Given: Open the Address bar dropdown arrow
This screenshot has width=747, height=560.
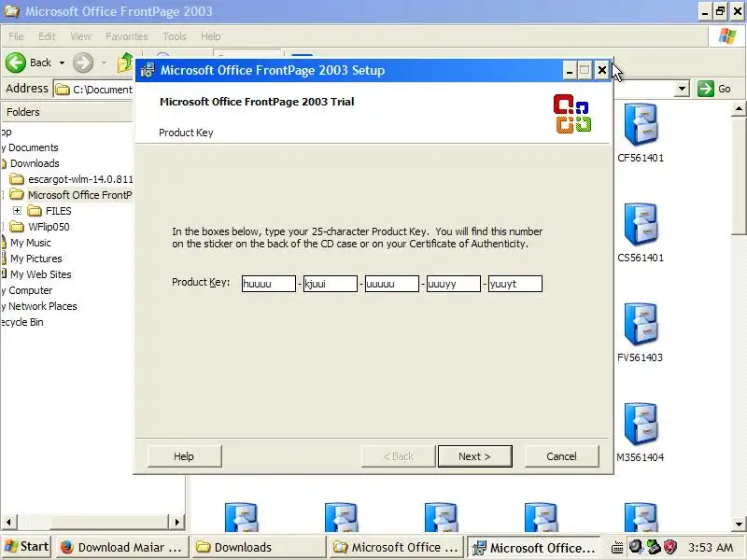Looking at the screenshot, I should pos(683,89).
